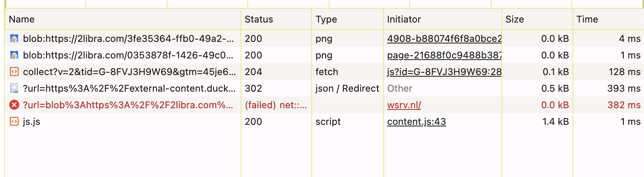
Task: Open the page-21688f0c9488b387 initiator link
Action: point(444,55)
